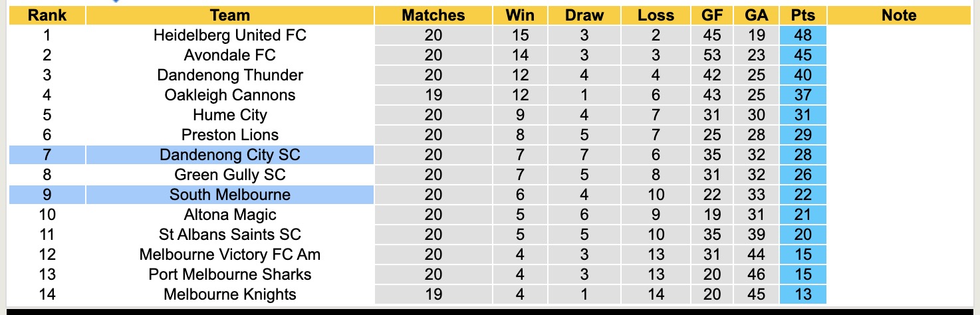Open the Melbourne Victory FC Am entry
Screen dimensions: 980x315
[x=229, y=255]
